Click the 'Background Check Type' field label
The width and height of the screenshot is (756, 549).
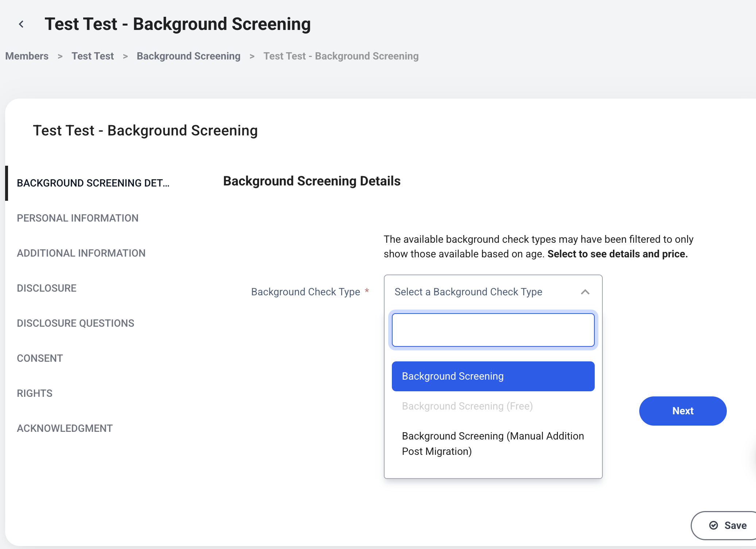(x=305, y=292)
